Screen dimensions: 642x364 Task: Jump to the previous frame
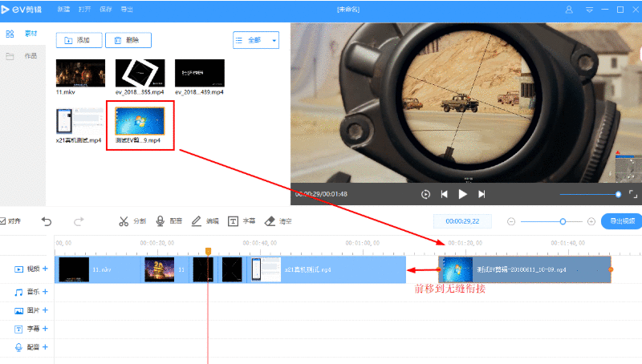pos(444,194)
